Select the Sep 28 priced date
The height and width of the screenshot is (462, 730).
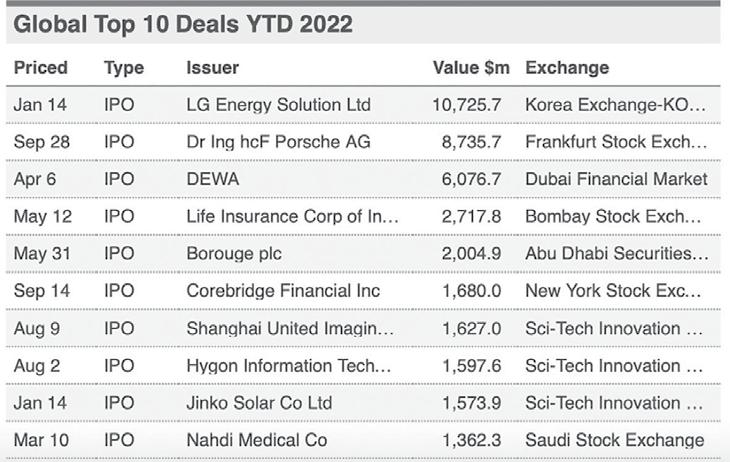tap(41, 142)
